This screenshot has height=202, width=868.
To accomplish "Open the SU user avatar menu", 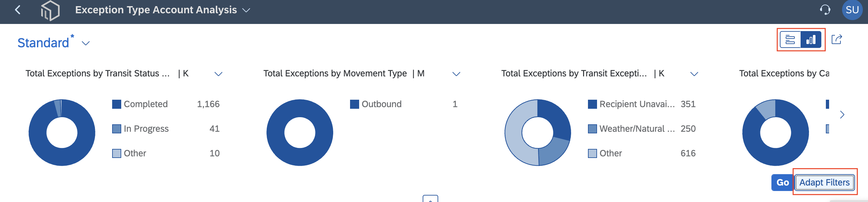I will click(x=852, y=10).
